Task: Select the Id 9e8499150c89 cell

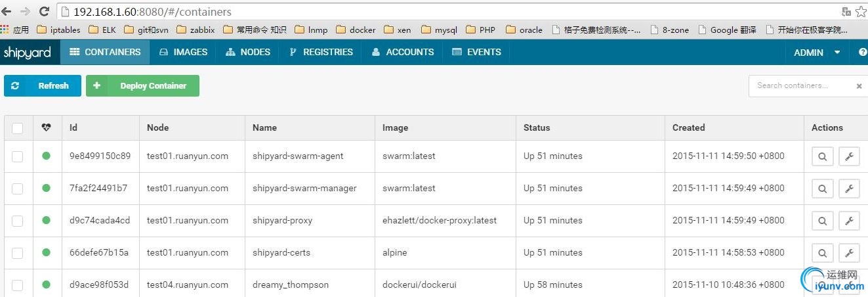Action: coord(100,156)
